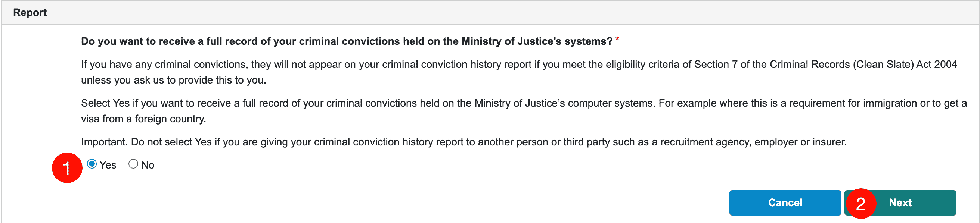Click the red step 2 marker
980x223 pixels.
pos(860,204)
